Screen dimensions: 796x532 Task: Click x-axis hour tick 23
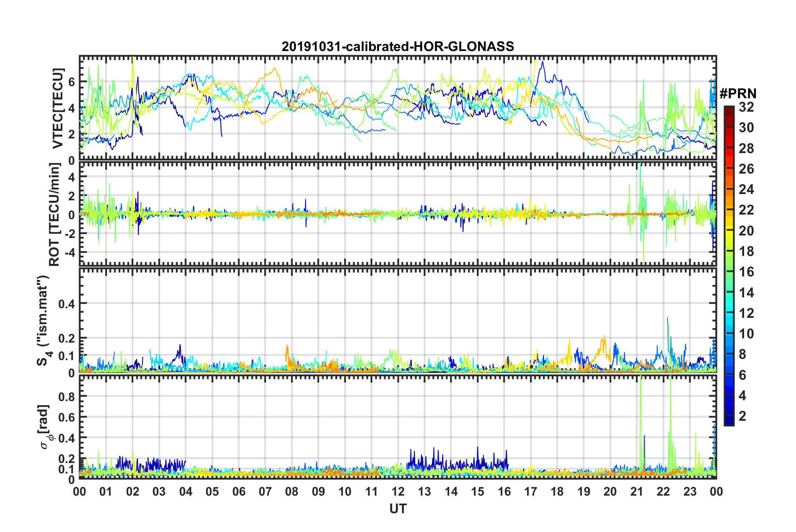click(690, 491)
